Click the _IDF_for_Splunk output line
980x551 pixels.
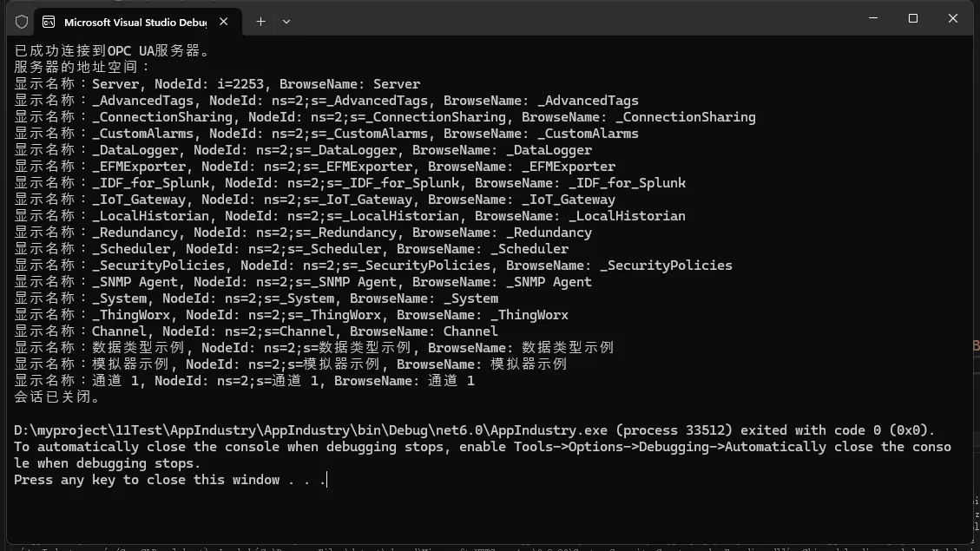click(x=350, y=183)
